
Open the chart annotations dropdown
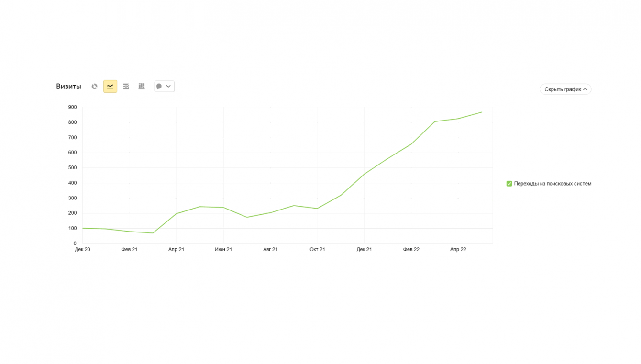pos(168,87)
